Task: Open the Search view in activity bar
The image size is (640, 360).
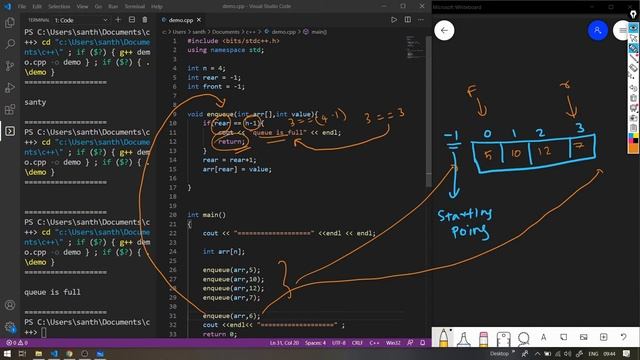Action: pos(10,44)
